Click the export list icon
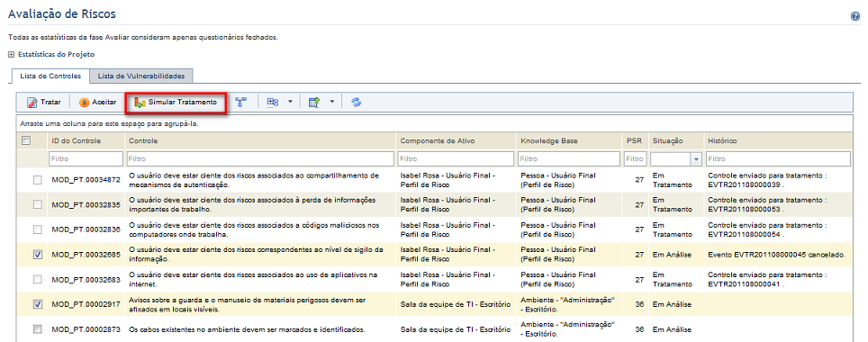The width and height of the screenshot is (868, 342). pos(314,102)
